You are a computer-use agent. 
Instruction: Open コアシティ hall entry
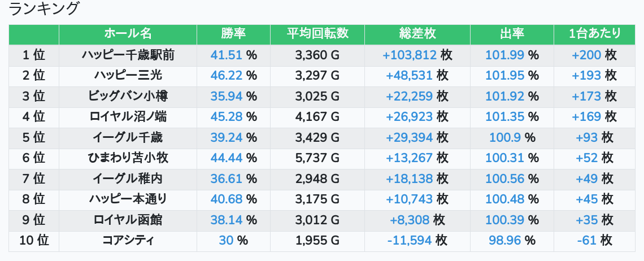coord(128,240)
